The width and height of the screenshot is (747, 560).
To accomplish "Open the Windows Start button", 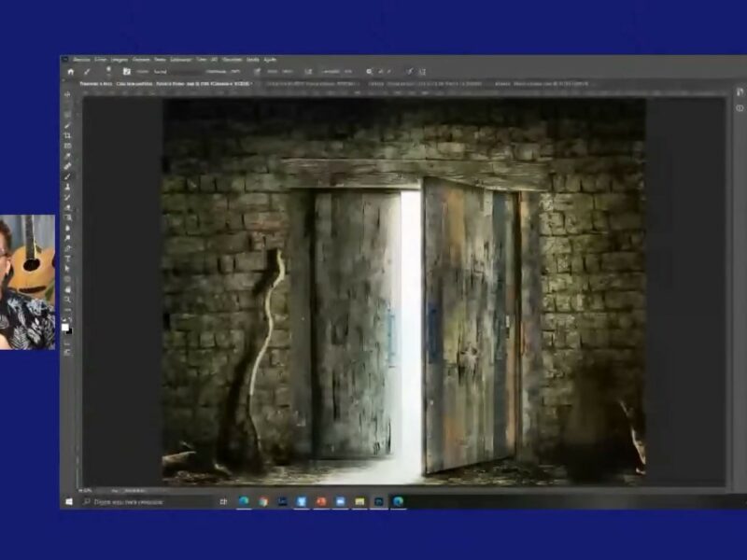I will click(69, 501).
